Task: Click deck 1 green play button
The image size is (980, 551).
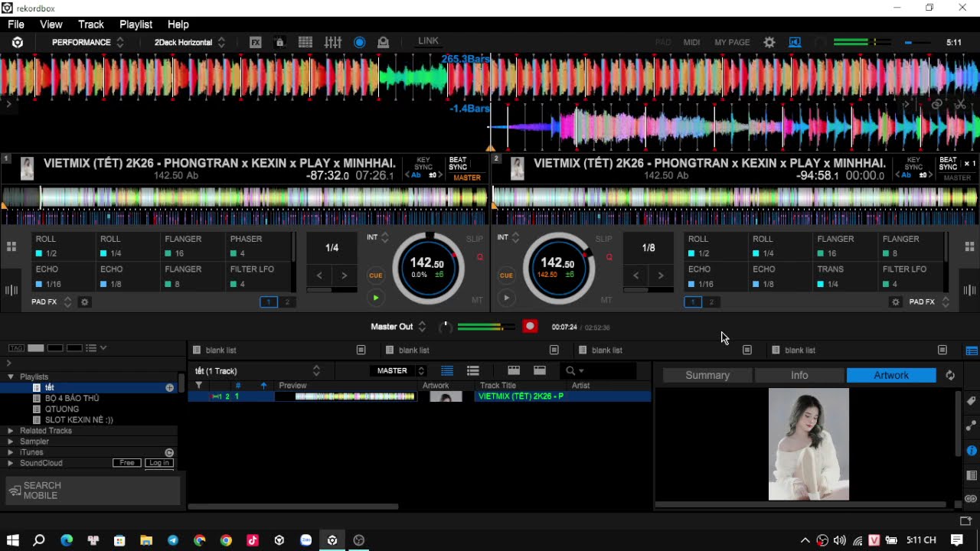Action: click(375, 298)
